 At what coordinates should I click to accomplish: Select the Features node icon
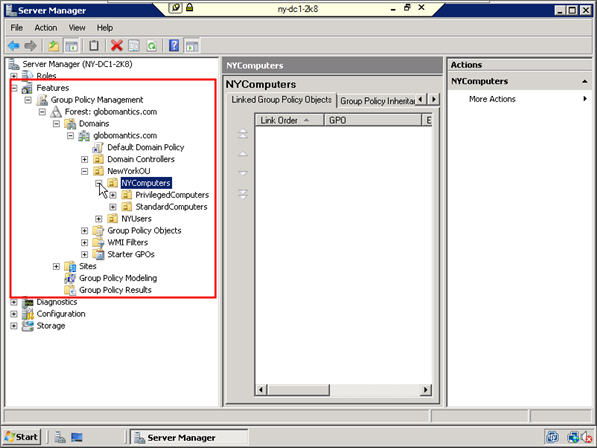pyautogui.click(x=27, y=88)
